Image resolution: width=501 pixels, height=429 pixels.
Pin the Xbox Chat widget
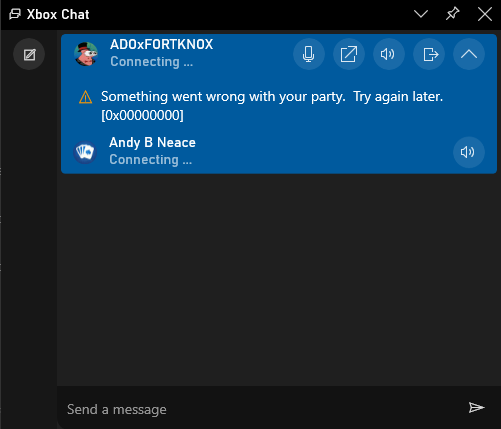click(453, 14)
